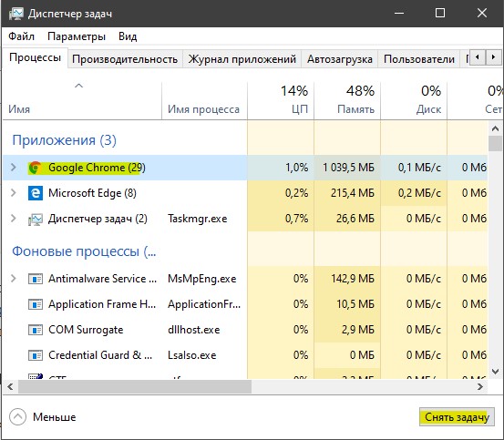The height and width of the screenshot is (440, 504).
Task: Click the COM Surrogate process icon
Action: click(x=35, y=330)
